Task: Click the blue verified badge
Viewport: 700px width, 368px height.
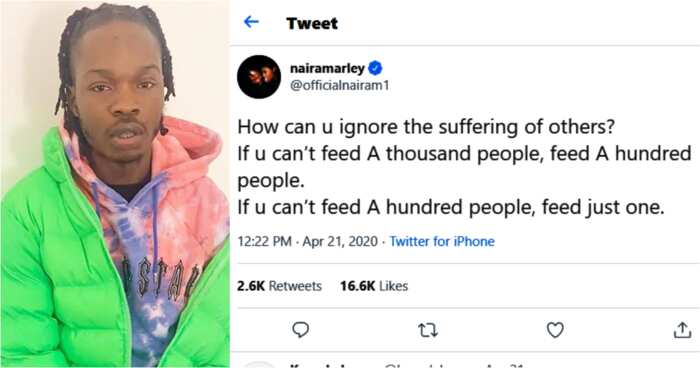Action: 375,68
